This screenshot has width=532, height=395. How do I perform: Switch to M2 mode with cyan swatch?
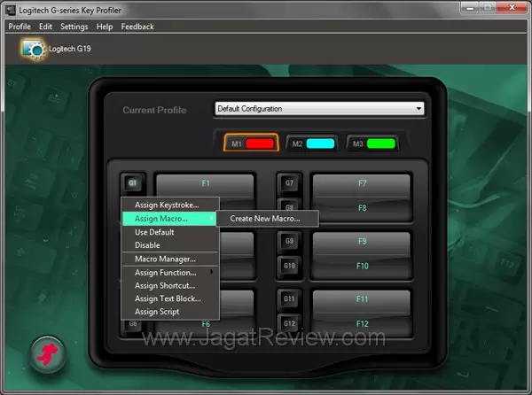click(x=312, y=143)
